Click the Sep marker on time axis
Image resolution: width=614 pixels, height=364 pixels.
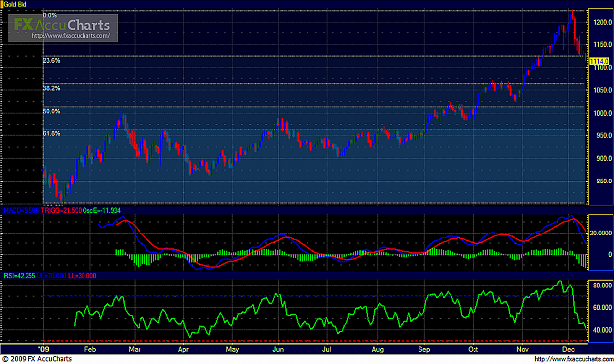click(424, 349)
